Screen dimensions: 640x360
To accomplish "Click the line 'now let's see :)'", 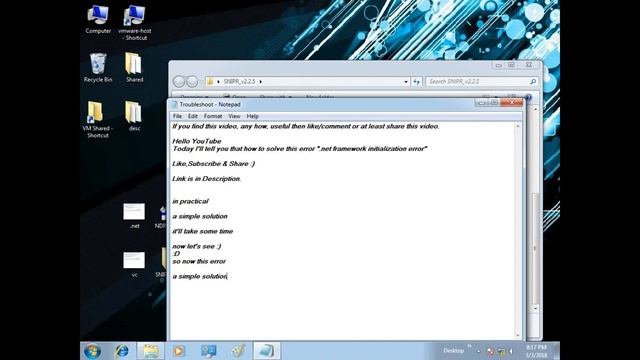I will click(197, 247).
